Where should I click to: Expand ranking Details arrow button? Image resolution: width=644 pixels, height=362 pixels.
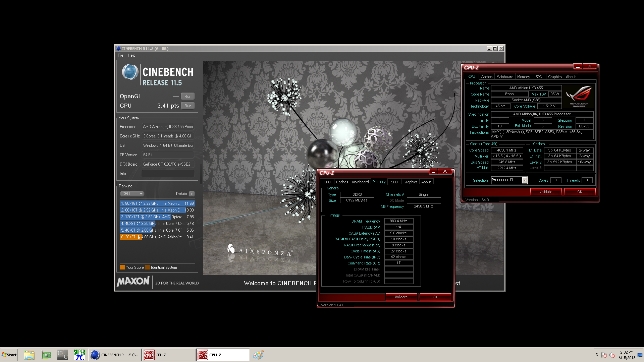tap(192, 194)
